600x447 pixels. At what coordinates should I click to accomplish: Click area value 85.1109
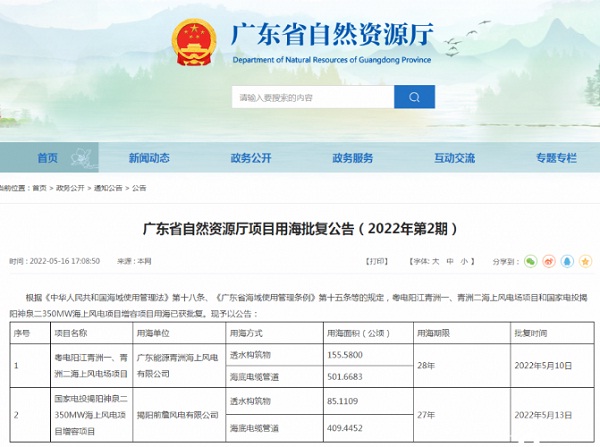click(x=342, y=401)
